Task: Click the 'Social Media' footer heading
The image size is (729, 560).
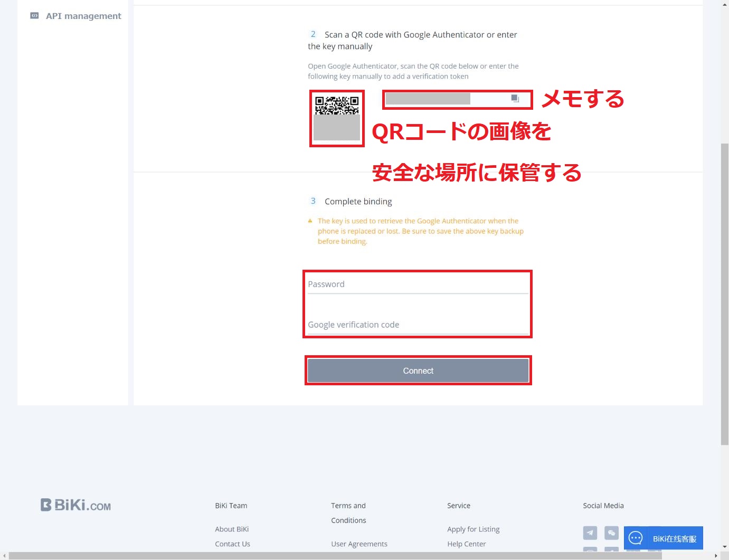Action: 603,506
